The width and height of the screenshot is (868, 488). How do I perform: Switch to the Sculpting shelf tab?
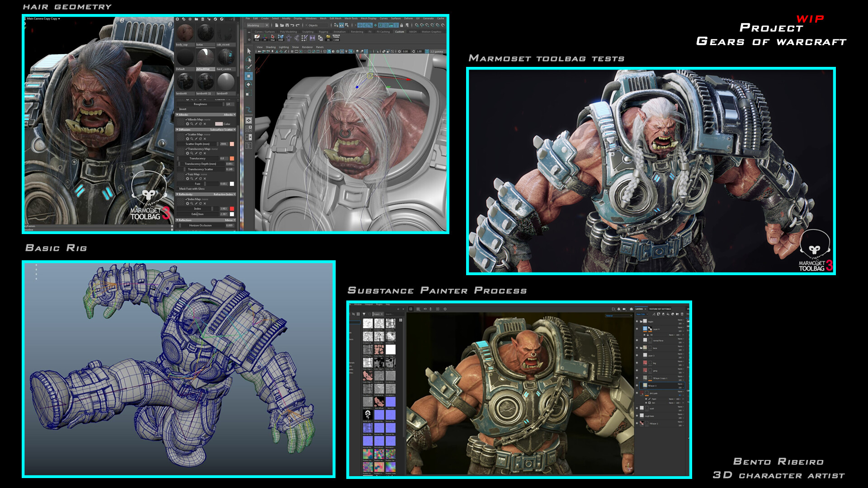click(308, 32)
